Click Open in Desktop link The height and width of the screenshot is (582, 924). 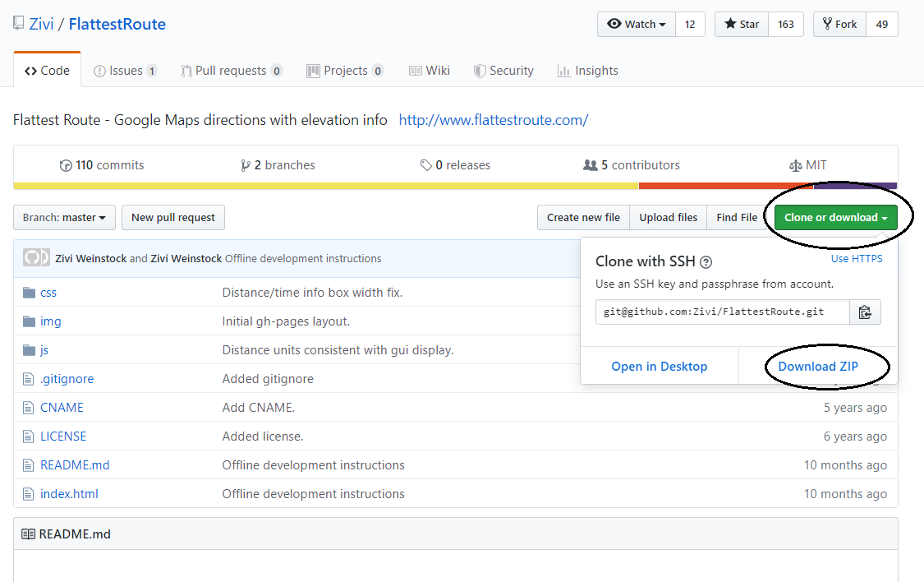(x=660, y=366)
